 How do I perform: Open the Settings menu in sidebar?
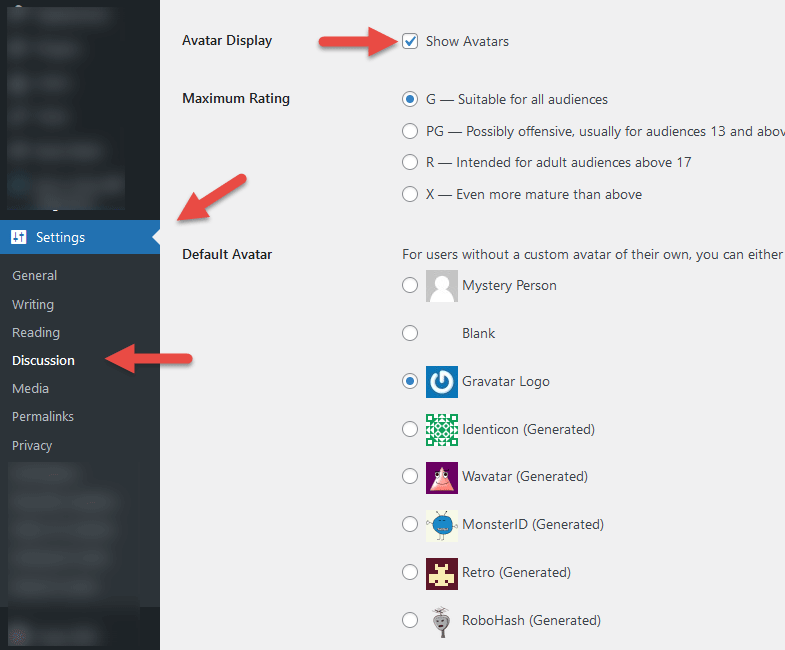pos(80,237)
